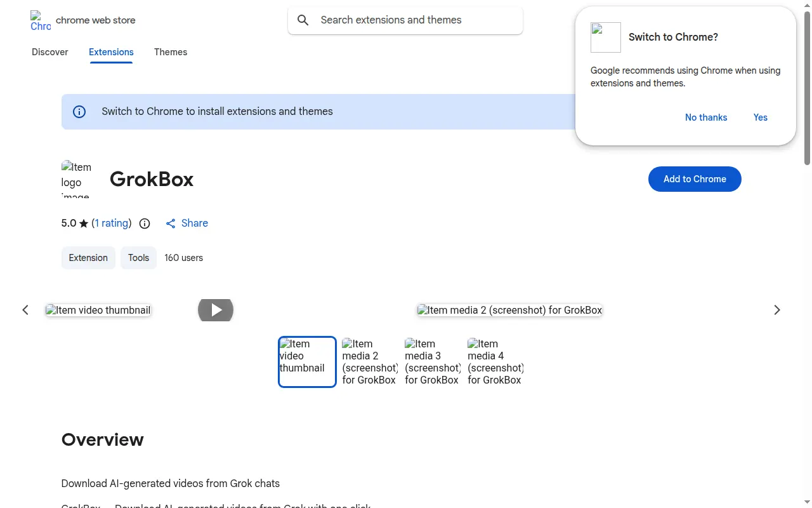
Task: Click the Tools category chip
Action: tap(138, 258)
